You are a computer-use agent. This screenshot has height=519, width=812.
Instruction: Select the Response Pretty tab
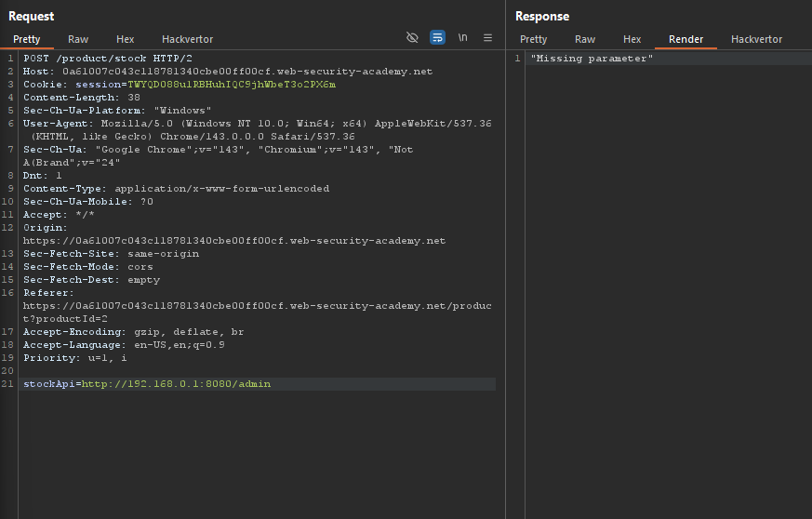tap(533, 39)
